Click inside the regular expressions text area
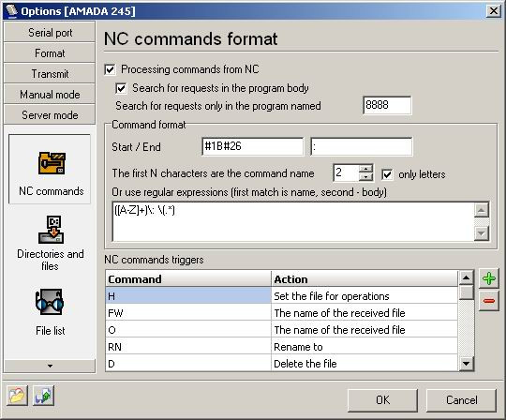Image resolution: width=506 pixels, height=420 pixels. click(x=293, y=222)
